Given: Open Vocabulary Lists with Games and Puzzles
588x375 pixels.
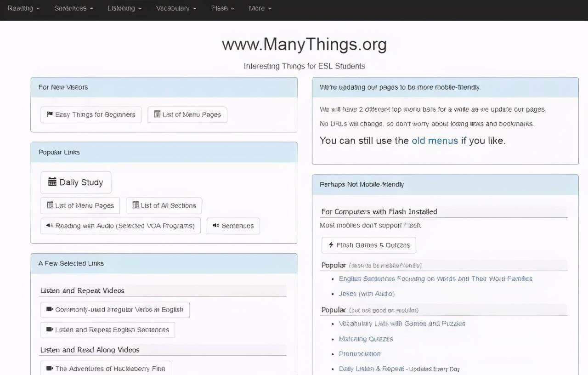Looking at the screenshot, I should pos(402,324).
